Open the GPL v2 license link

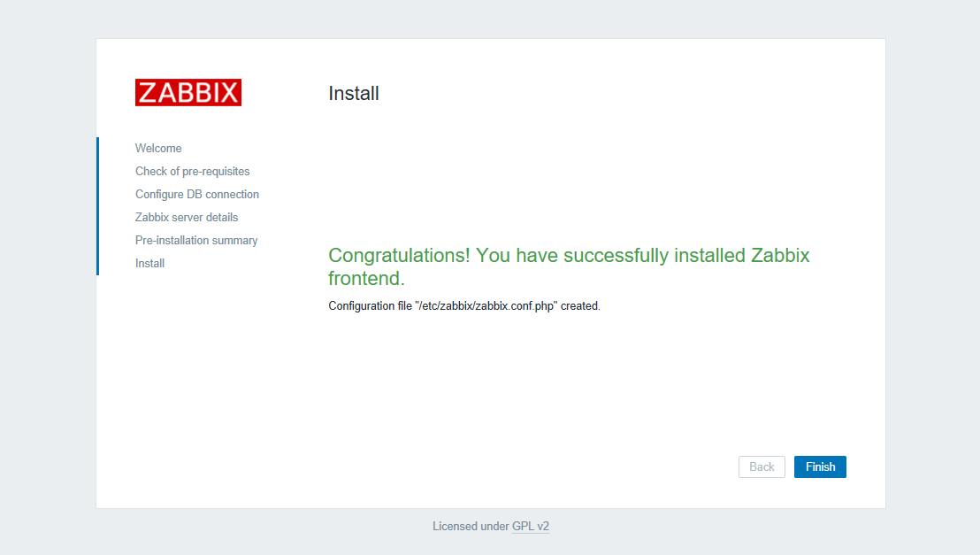pos(531,526)
